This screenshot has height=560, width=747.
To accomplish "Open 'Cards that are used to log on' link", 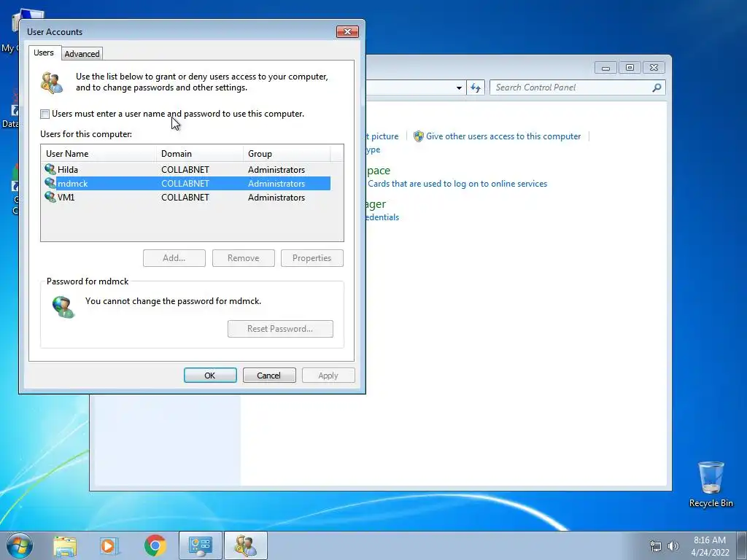I will (457, 184).
